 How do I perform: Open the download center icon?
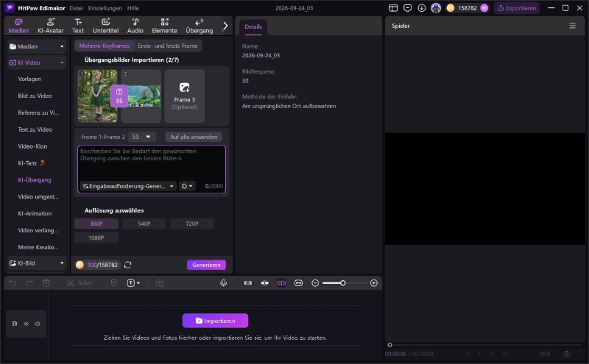click(x=421, y=8)
